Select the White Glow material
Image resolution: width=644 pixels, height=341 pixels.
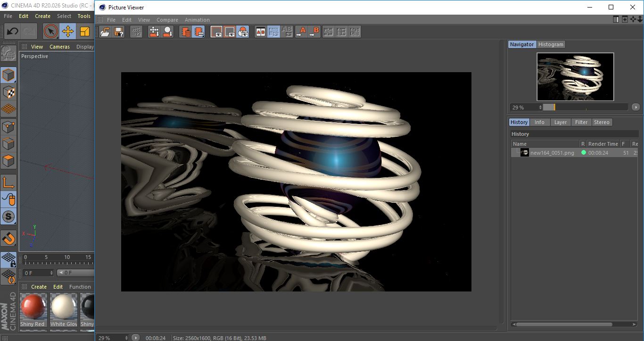point(64,310)
